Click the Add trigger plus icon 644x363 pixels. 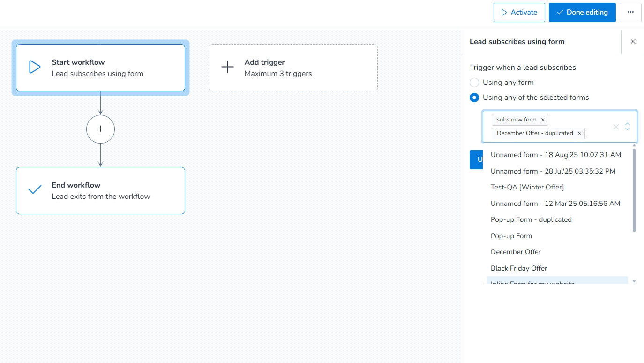pos(227,67)
